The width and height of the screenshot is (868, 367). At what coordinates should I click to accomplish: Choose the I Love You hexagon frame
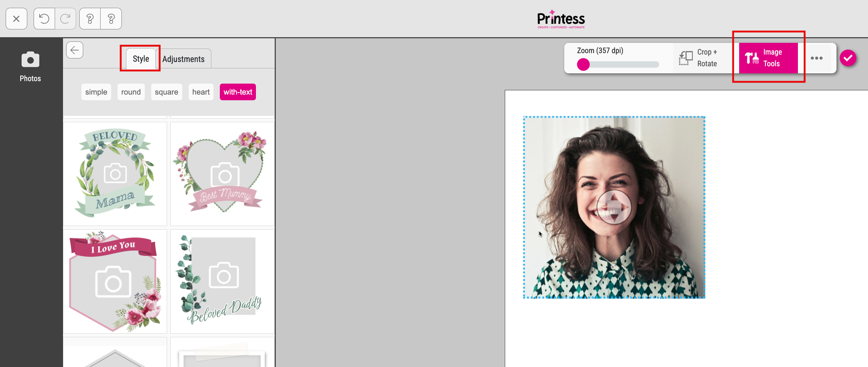(x=115, y=281)
